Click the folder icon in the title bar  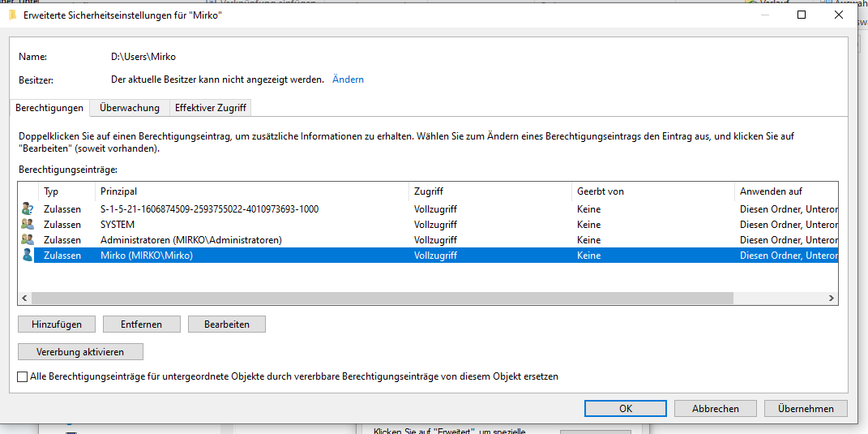point(12,15)
